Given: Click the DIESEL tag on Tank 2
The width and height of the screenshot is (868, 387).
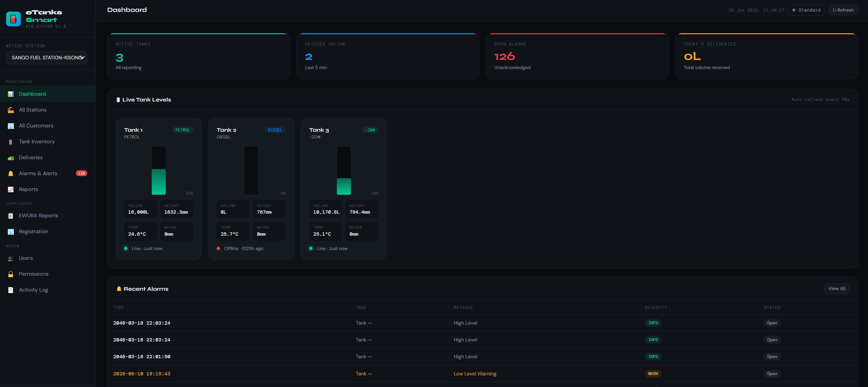Looking at the screenshot, I should pos(275,130).
